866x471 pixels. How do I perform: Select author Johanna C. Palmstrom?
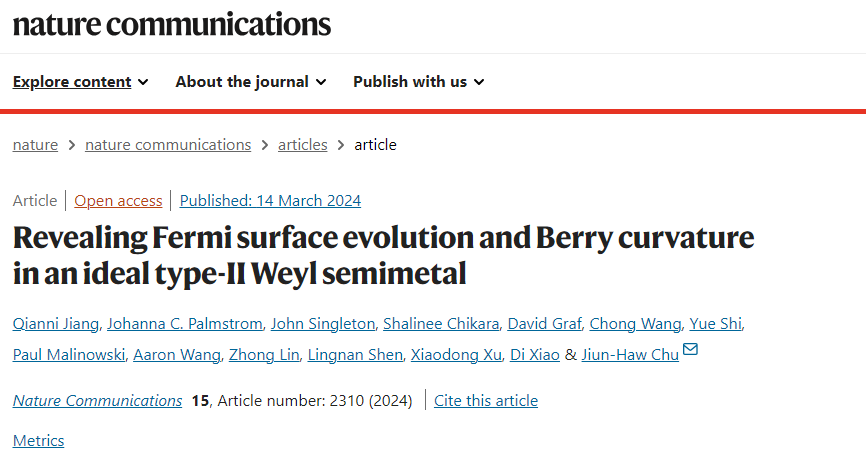pyautogui.click(x=184, y=324)
